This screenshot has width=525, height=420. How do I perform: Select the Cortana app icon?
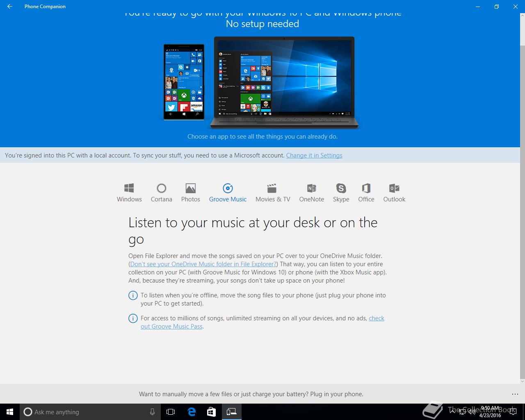click(161, 193)
